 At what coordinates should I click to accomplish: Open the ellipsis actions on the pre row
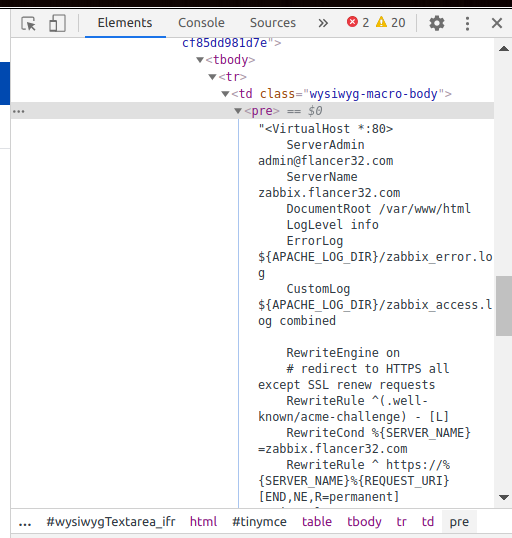pos(19,112)
